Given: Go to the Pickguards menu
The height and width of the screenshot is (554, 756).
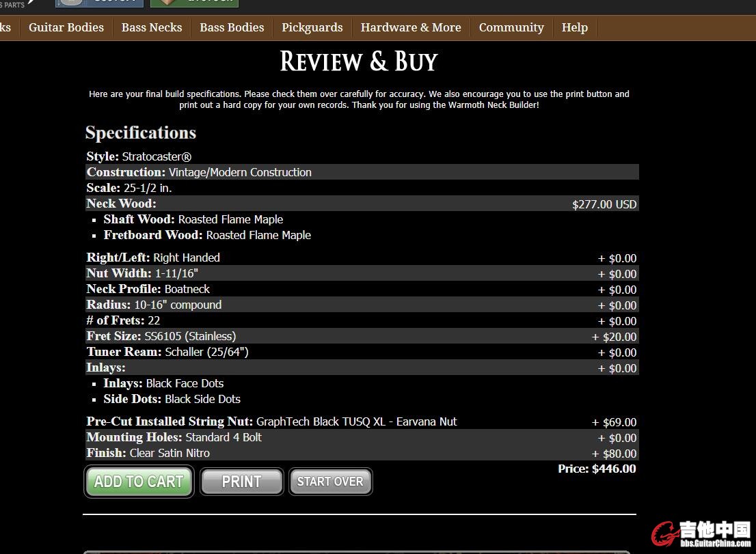Looking at the screenshot, I should 312,27.
